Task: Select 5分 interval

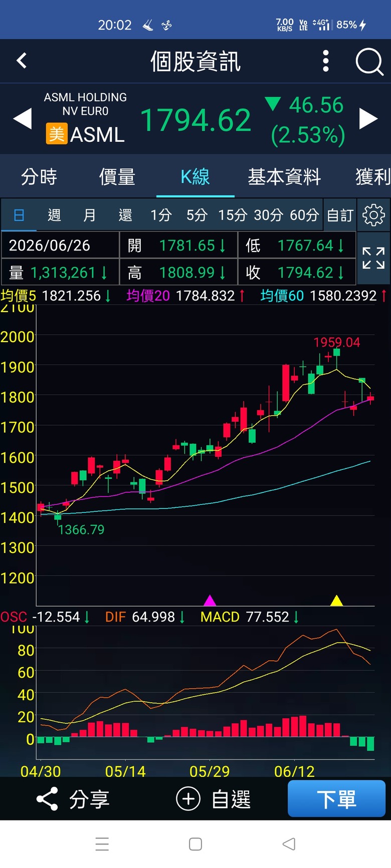Action: click(x=197, y=215)
